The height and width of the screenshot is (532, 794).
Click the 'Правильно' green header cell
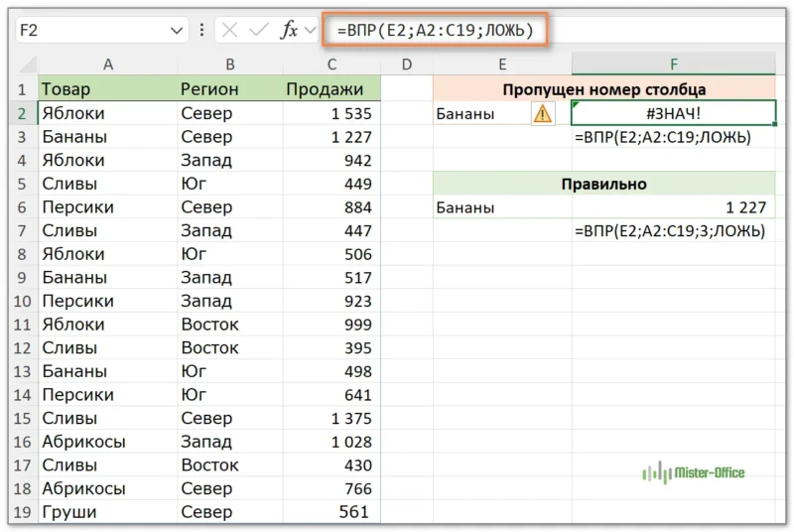pos(603,184)
